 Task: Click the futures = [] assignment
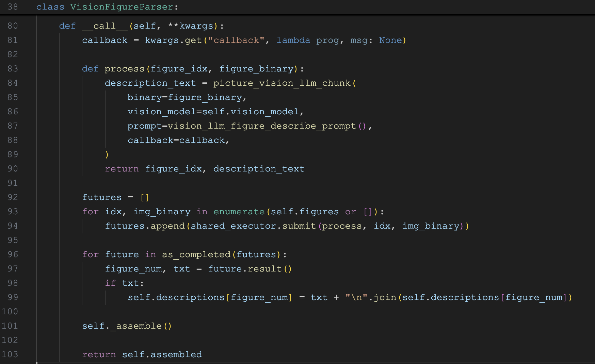(x=116, y=197)
